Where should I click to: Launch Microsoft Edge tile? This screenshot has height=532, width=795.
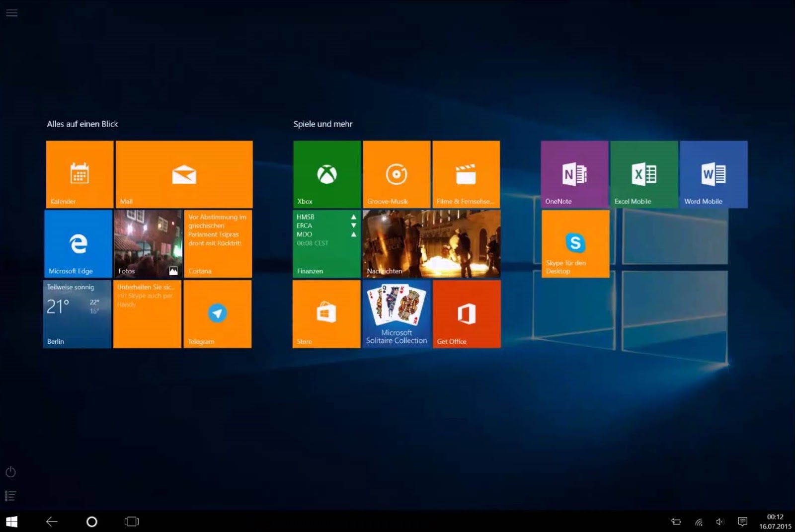click(x=79, y=244)
